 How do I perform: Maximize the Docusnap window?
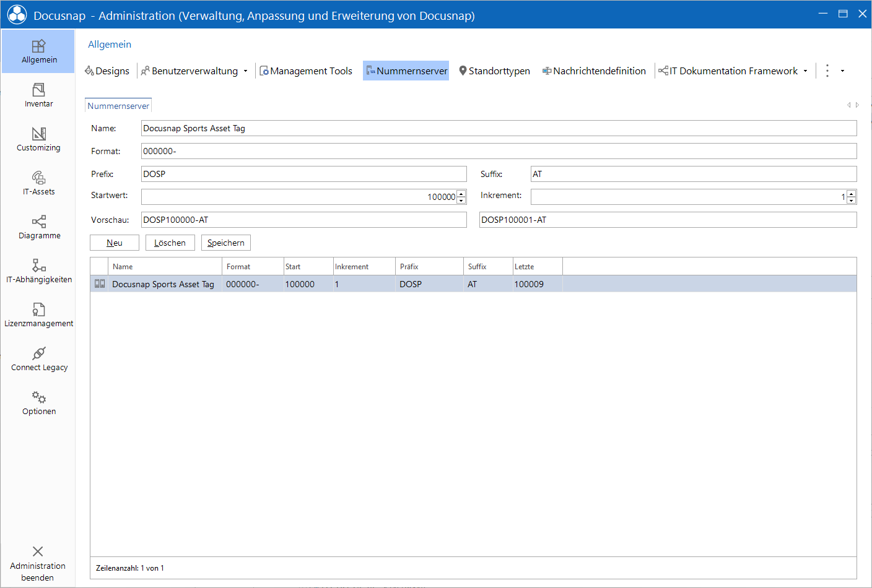(843, 14)
